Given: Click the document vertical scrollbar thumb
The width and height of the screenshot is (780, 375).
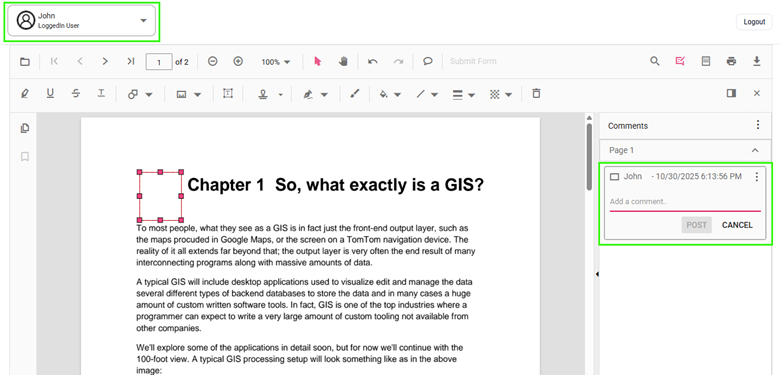Looking at the screenshot, I should [589, 157].
